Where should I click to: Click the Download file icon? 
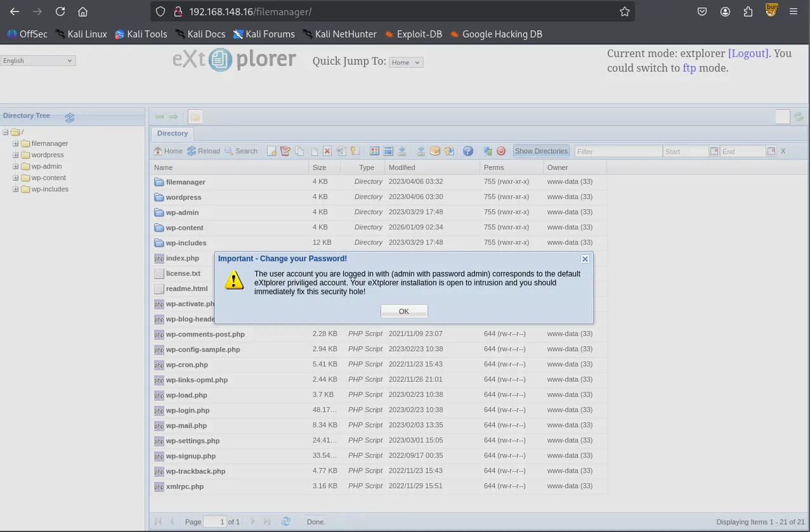(x=402, y=151)
